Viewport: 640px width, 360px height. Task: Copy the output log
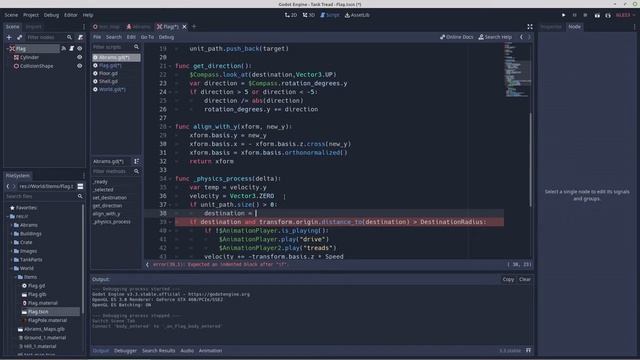pos(508,280)
